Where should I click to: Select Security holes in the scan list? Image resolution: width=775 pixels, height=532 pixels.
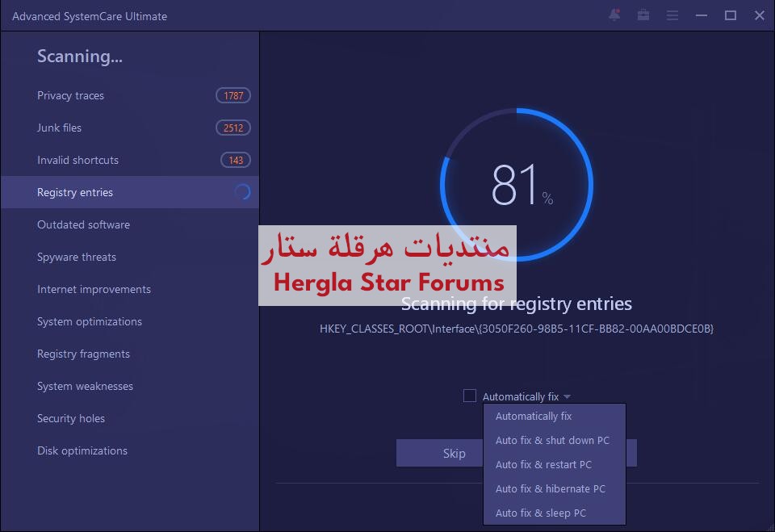[x=130, y=418]
